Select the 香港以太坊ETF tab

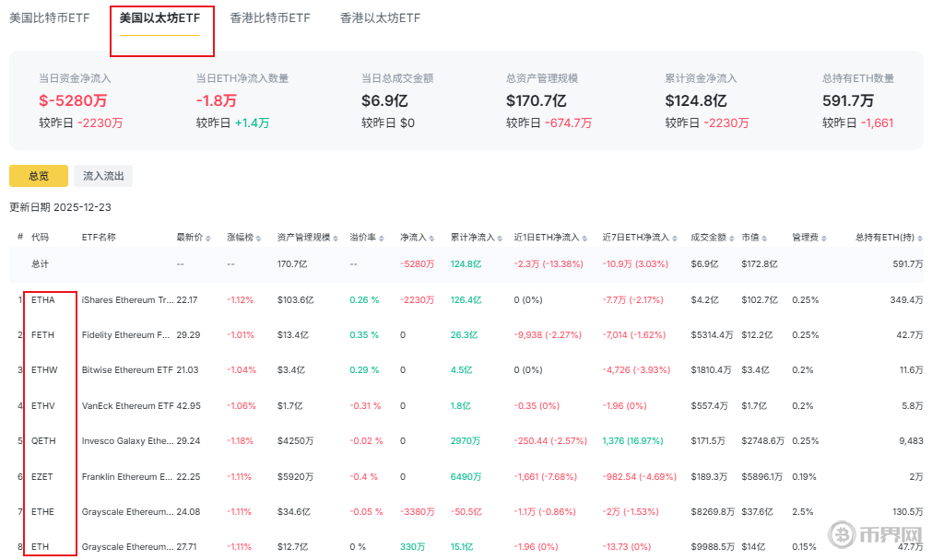coord(380,18)
